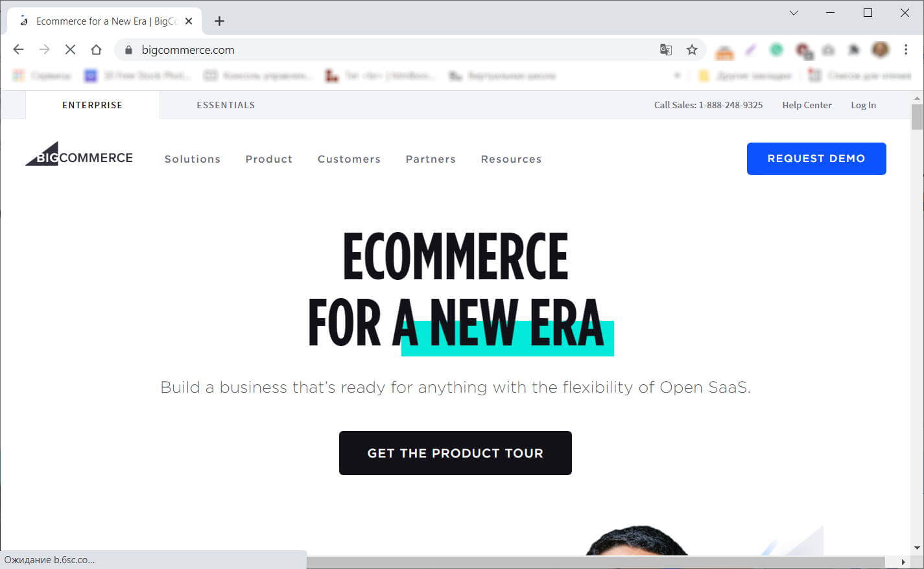
Task: Open the Solutions navigation menu
Action: 193,159
